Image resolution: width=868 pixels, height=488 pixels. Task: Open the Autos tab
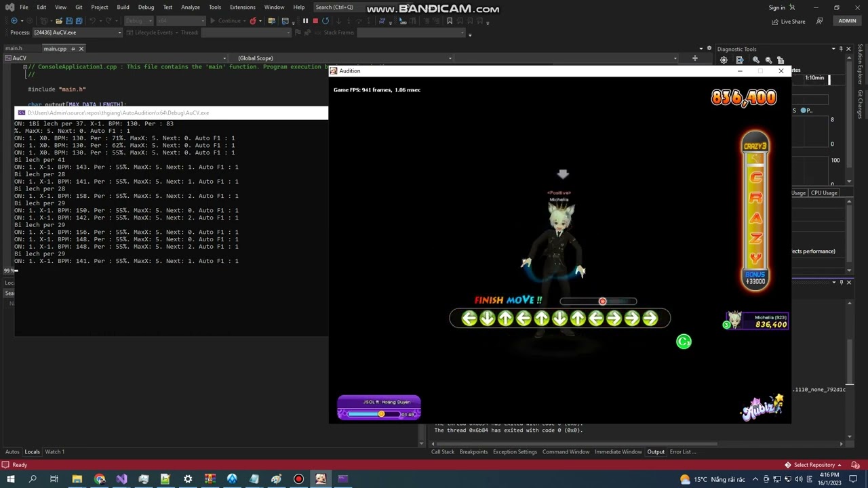(x=12, y=452)
